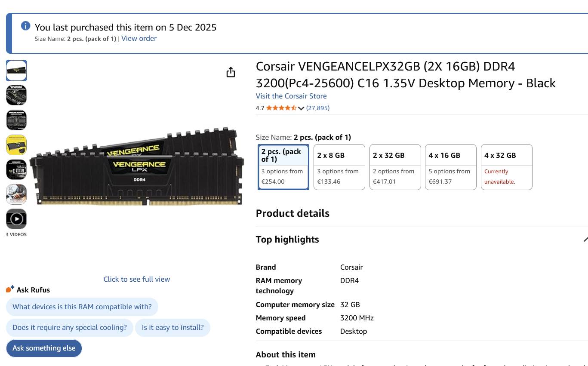Screen dimensions: 588x366
Task: Click the star rating icons
Action: (281, 108)
